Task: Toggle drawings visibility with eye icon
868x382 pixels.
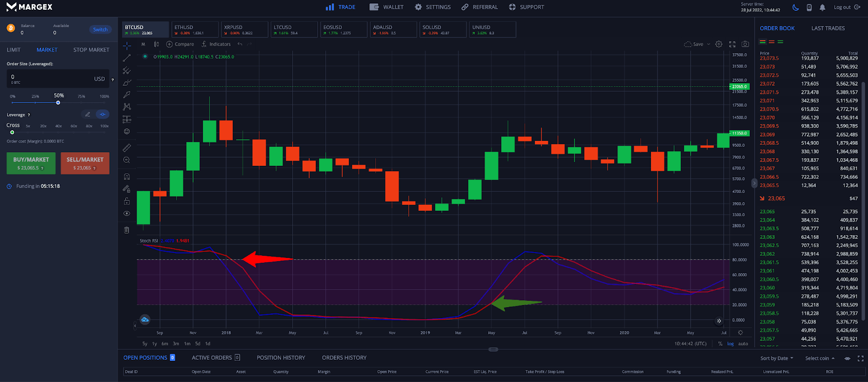Action: 127,213
